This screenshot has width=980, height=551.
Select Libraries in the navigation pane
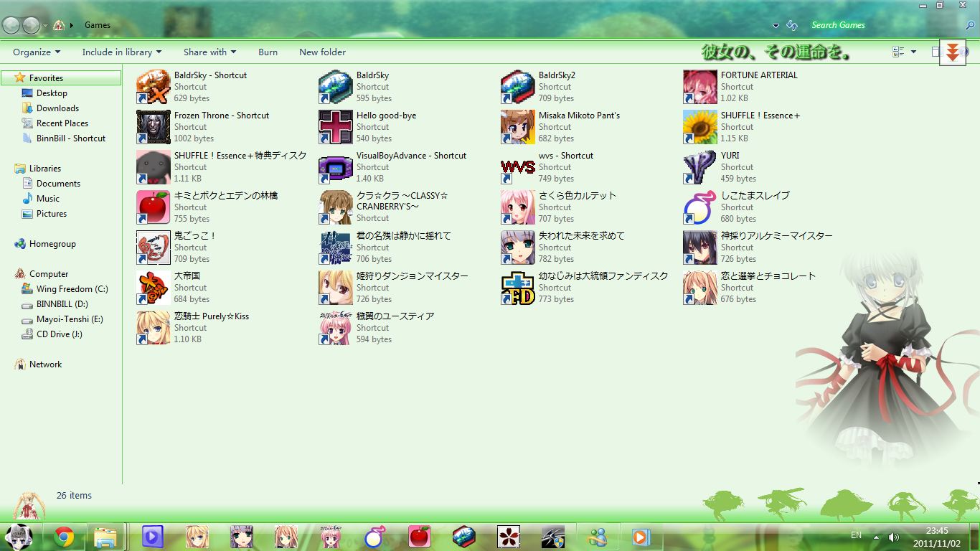click(45, 168)
